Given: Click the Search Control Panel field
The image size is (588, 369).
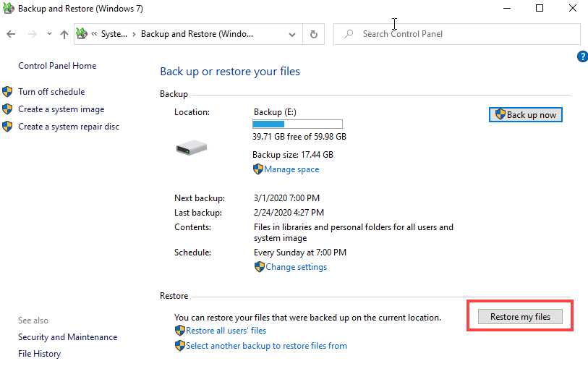Looking at the screenshot, I should coord(463,34).
